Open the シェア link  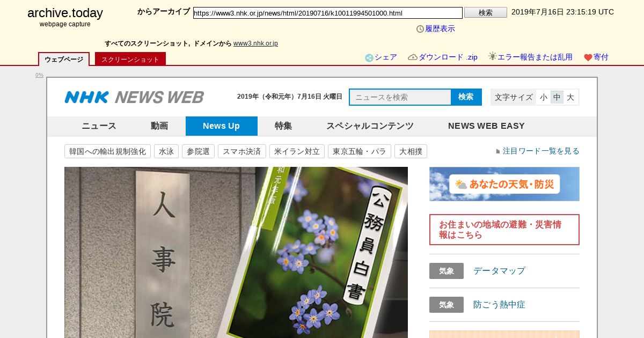386,57
